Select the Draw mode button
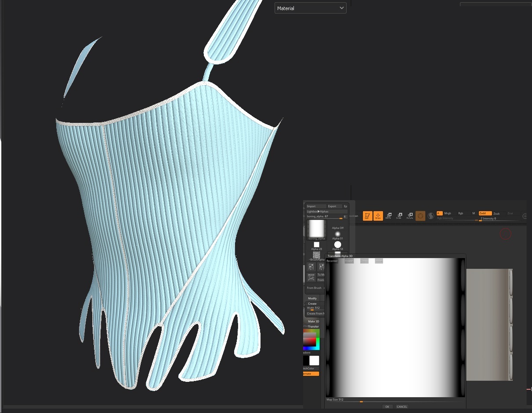Image resolution: width=532 pixels, height=413 pixels. [378, 216]
